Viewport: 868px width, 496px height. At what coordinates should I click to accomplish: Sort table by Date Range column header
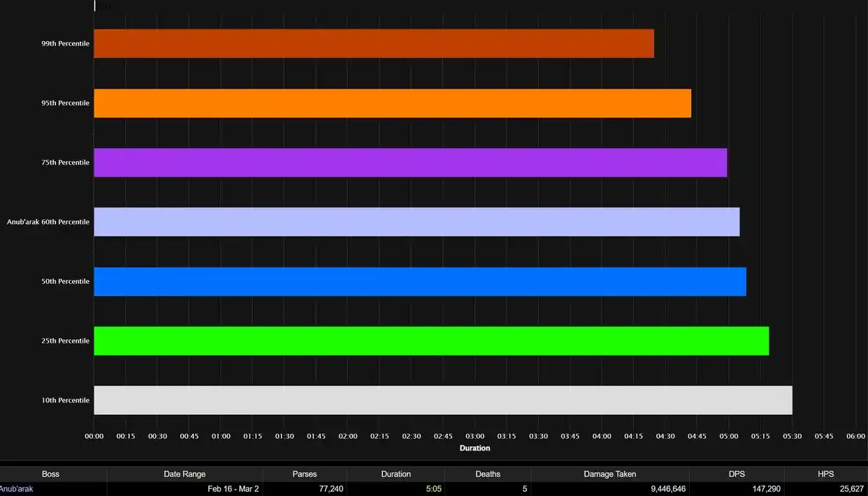(185, 474)
